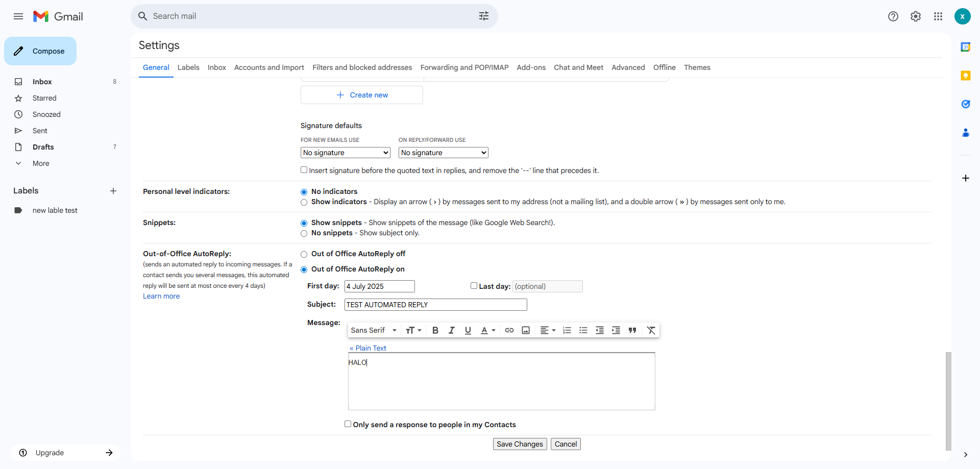Image resolution: width=980 pixels, height=469 pixels.
Task: Open the Drafts folder
Action: (43, 147)
